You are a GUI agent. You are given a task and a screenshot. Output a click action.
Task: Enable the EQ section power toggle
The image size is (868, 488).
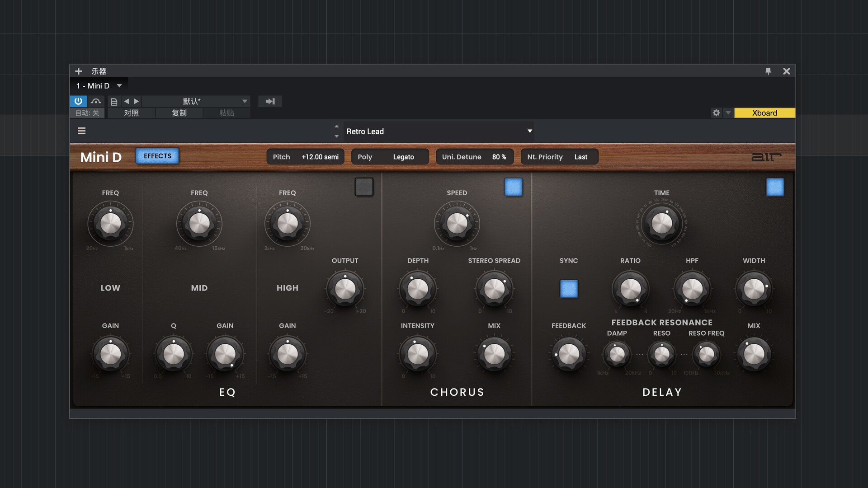click(364, 187)
